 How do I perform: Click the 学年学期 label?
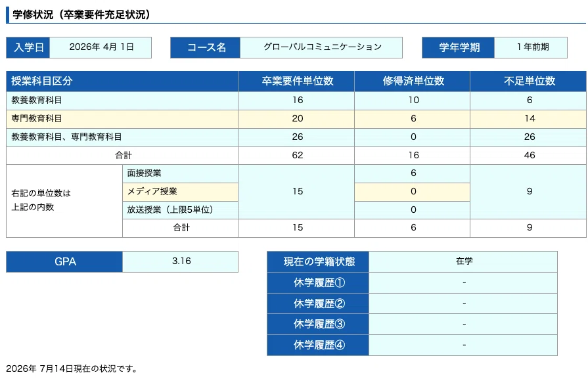tap(459, 47)
